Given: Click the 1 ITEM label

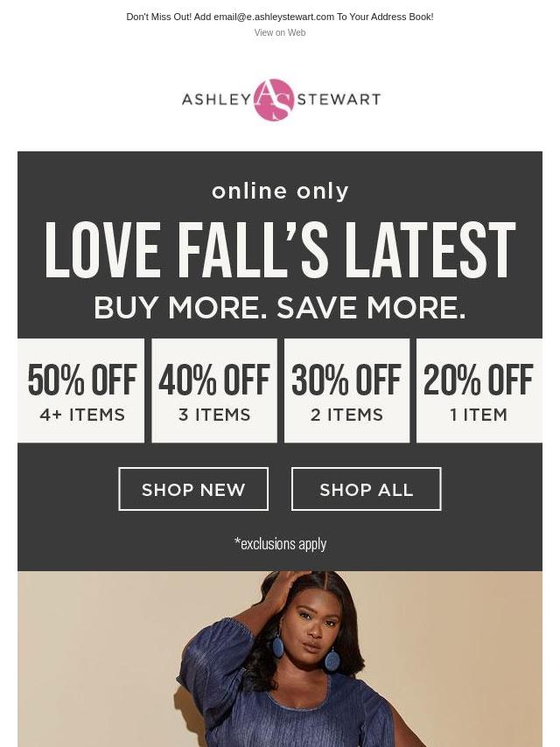Looking at the screenshot, I should (479, 415).
